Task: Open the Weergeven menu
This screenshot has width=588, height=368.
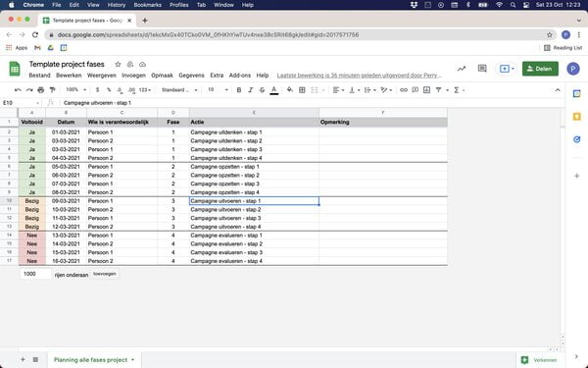Action: [102, 76]
